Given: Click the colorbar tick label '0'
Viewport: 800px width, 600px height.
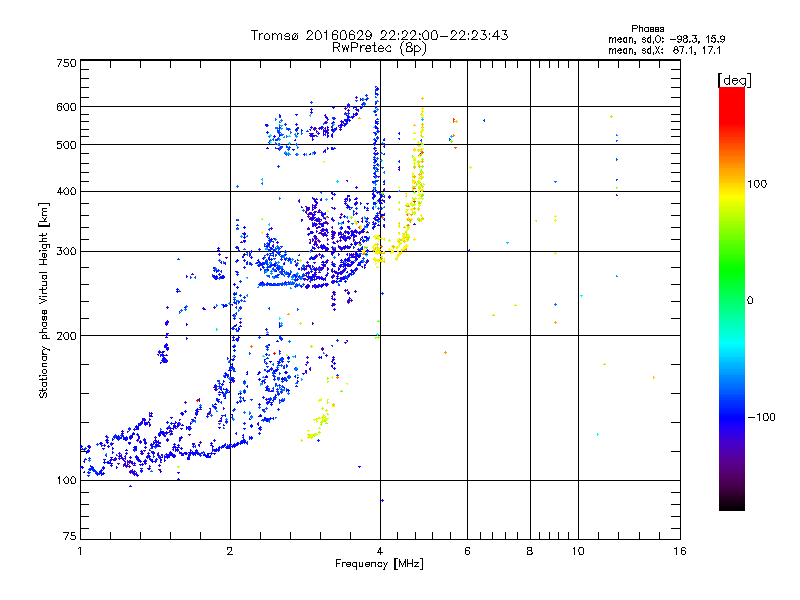Looking at the screenshot, I should [750, 301].
